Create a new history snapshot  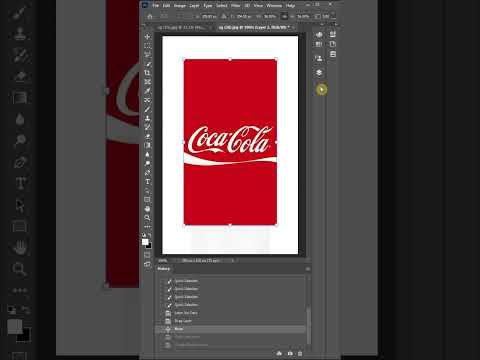(x=290, y=353)
